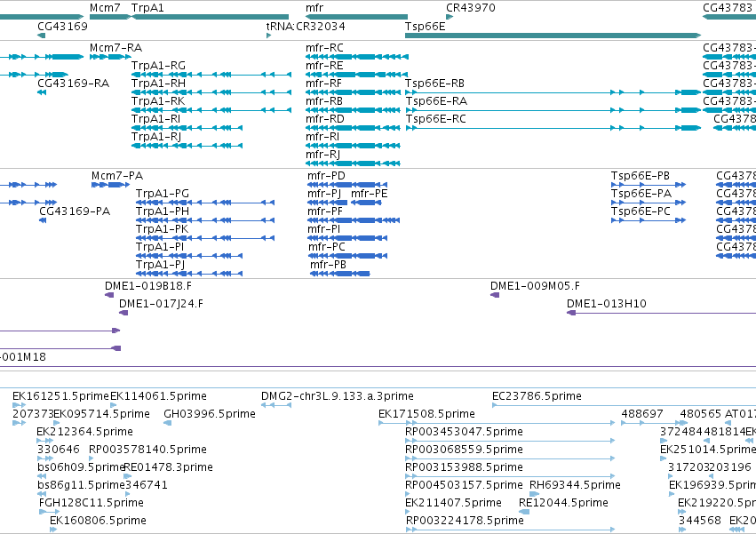Select the mfr-RF transcript label
Viewport: 756px width, 534px height.
pos(323,84)
